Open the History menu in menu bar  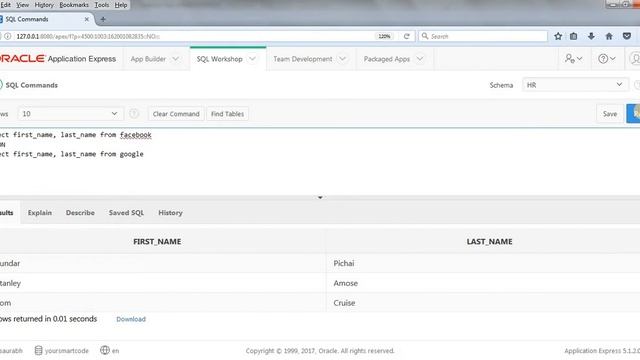(44, 5)
